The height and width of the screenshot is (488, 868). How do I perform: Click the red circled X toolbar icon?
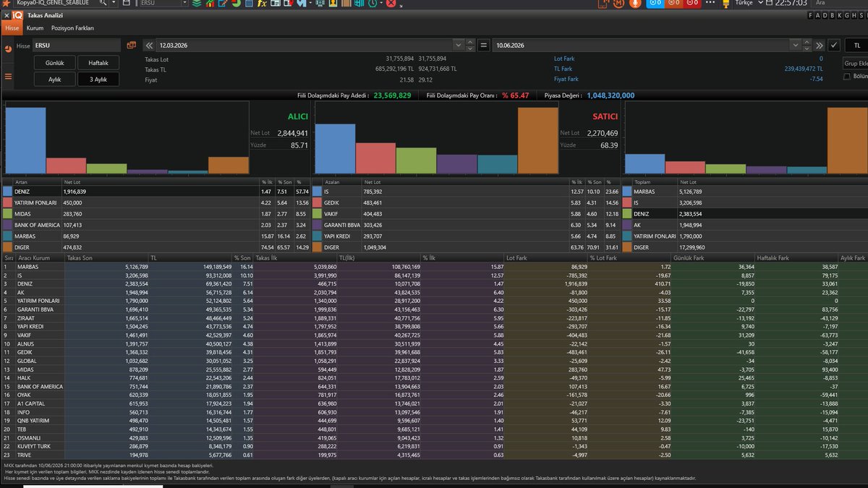391,4
